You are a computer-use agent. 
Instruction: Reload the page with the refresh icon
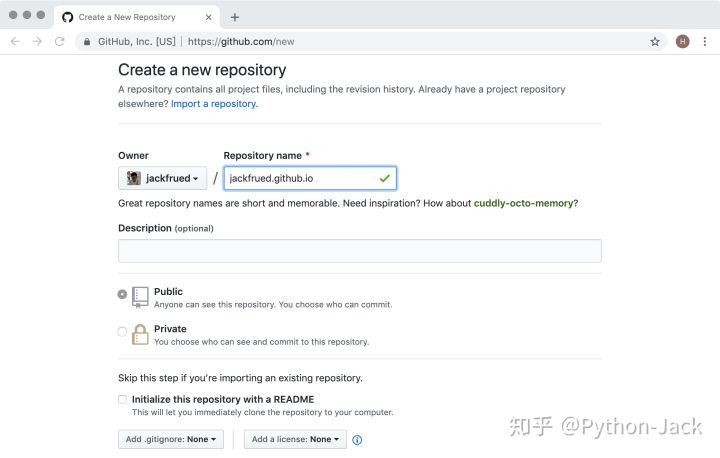59,42
